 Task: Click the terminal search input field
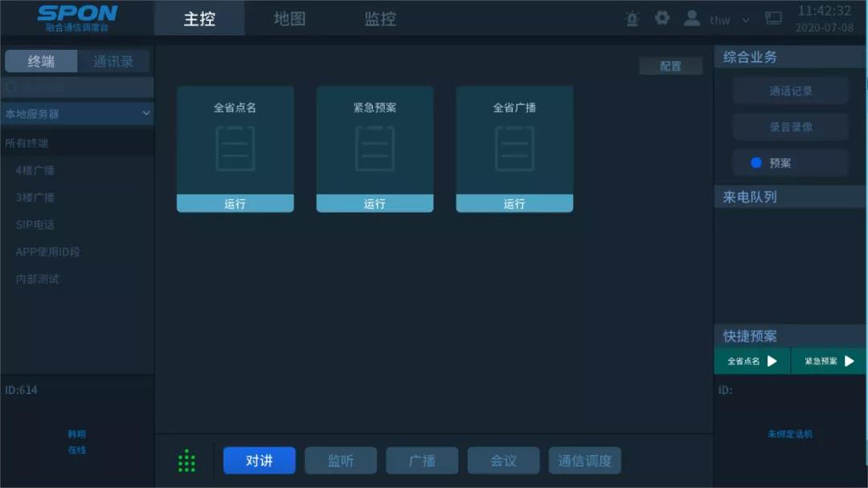pyautogui.click(x=80, y=87)
